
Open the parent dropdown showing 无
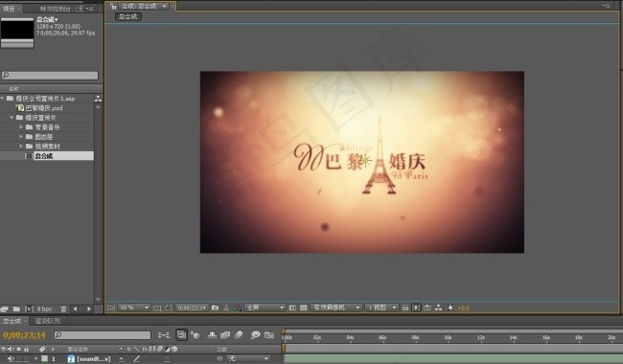coord(247,358)
